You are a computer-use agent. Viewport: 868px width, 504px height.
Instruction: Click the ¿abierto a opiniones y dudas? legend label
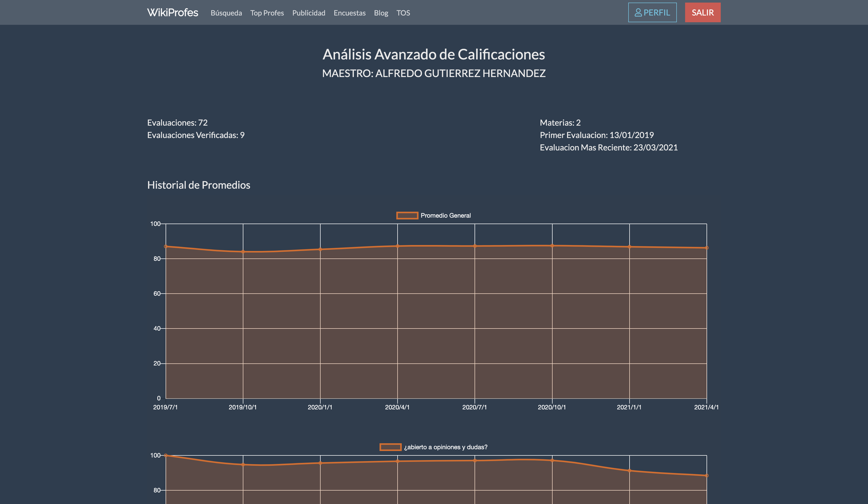[446, 447]
